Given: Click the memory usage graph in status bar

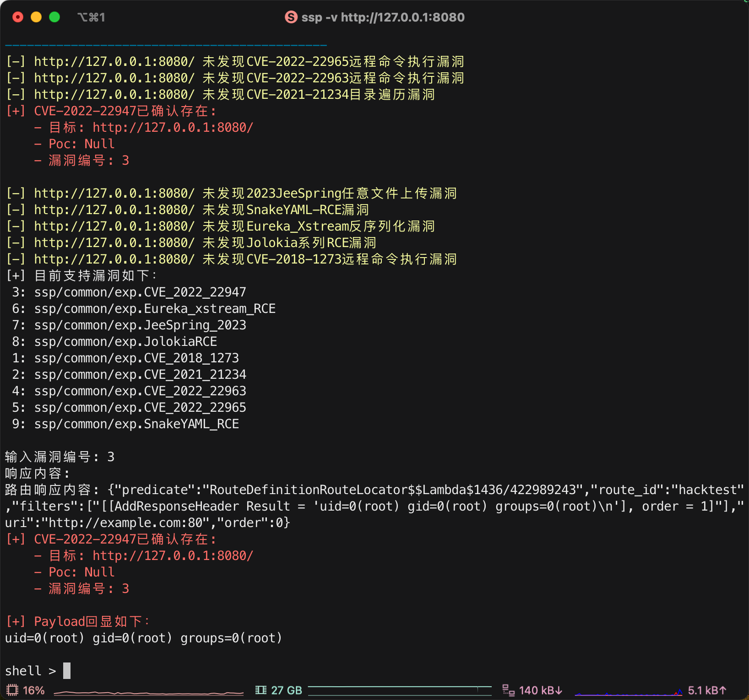Looking at the screenshot, I should pos(400,691).
